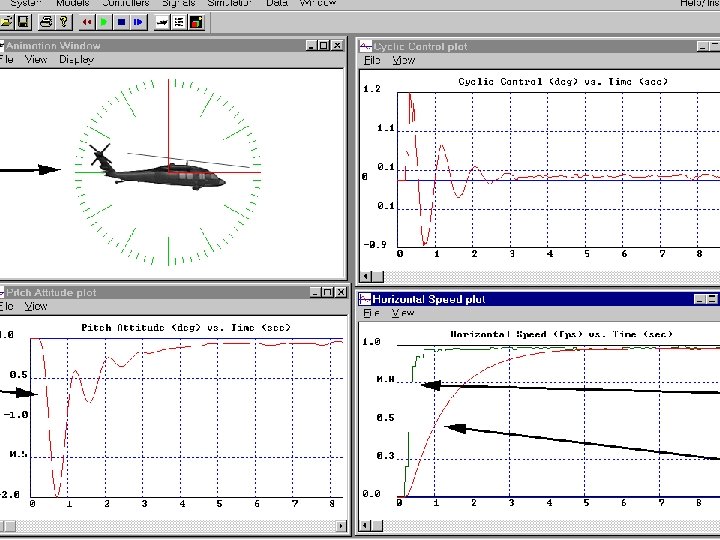Open View menu in Pitch Attitude plot
The width and height of the screenshot is (720, 540).
36,306
